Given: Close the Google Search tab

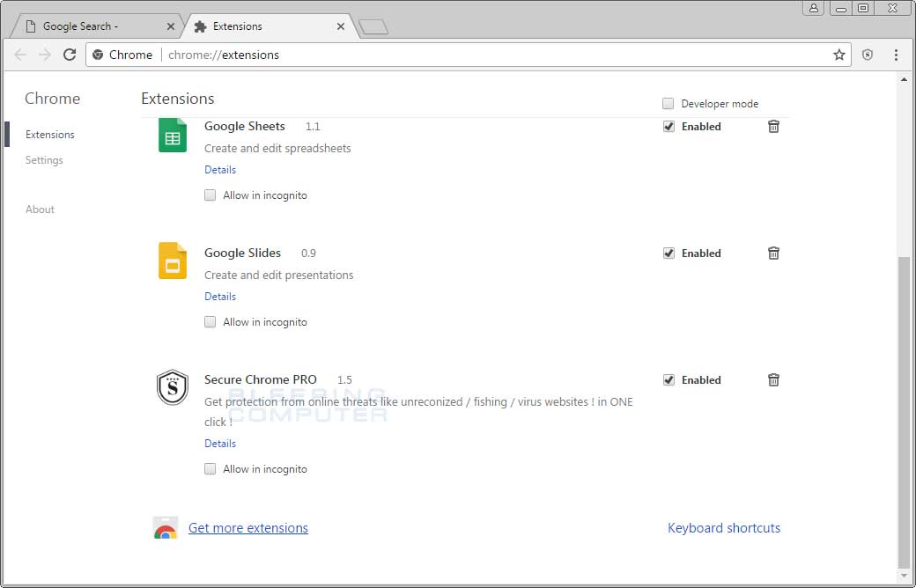Looking at the screenshot, I should pos(171,26).
